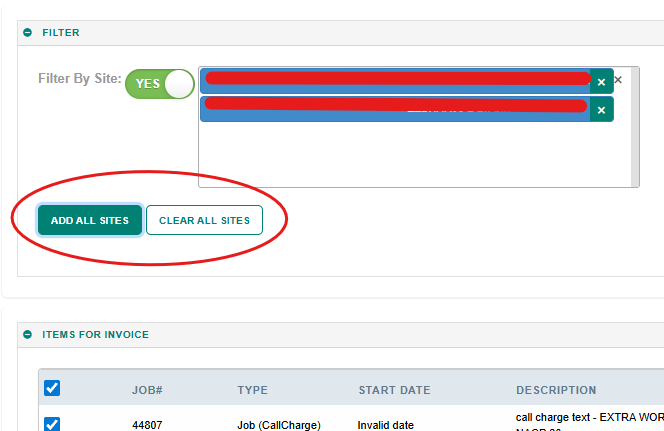Tick the select-all checkbox in table header
Image resolution: width=664 pixels, height=431 pixels.
point(52,388)
